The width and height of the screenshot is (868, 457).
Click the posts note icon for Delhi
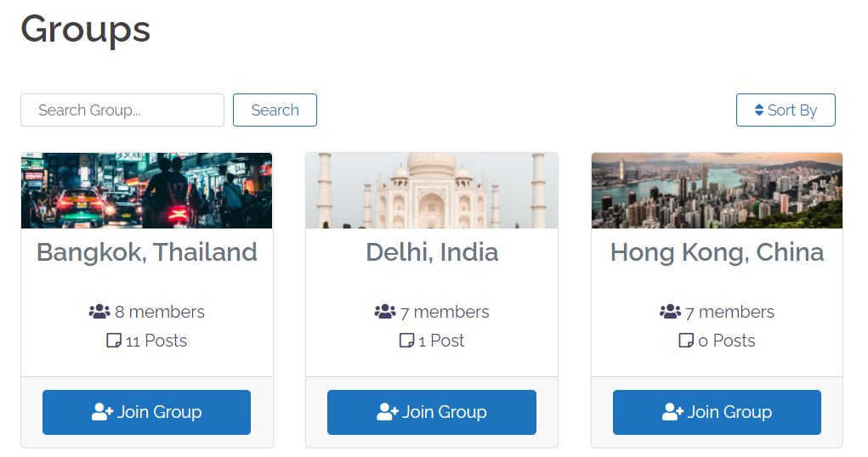[406, 341]
